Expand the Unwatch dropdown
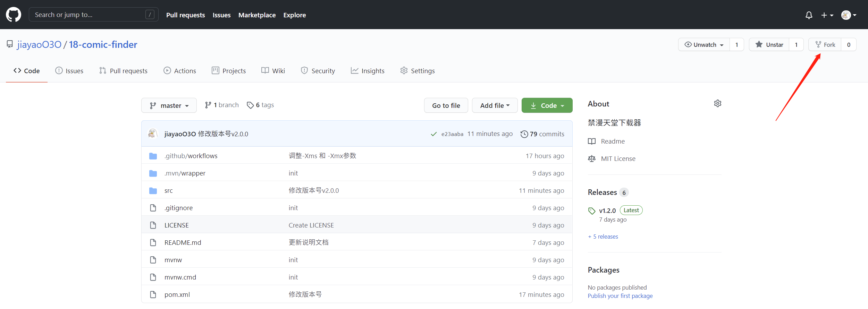 (x=704, y=44)
